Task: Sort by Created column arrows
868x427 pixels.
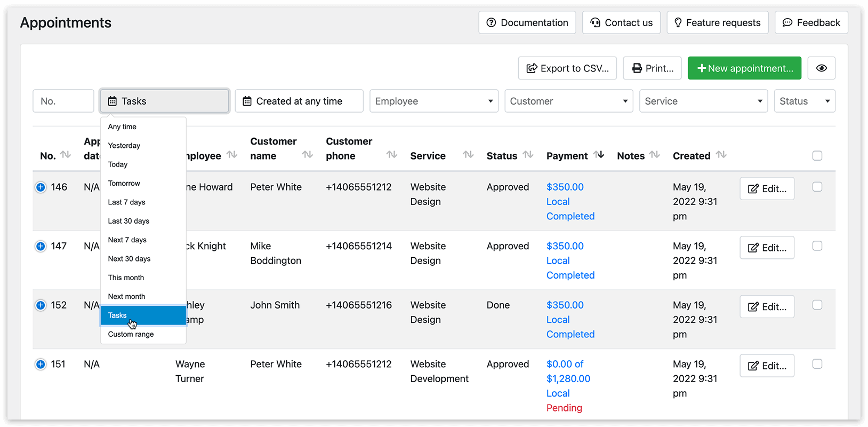Action: [721, 155]
